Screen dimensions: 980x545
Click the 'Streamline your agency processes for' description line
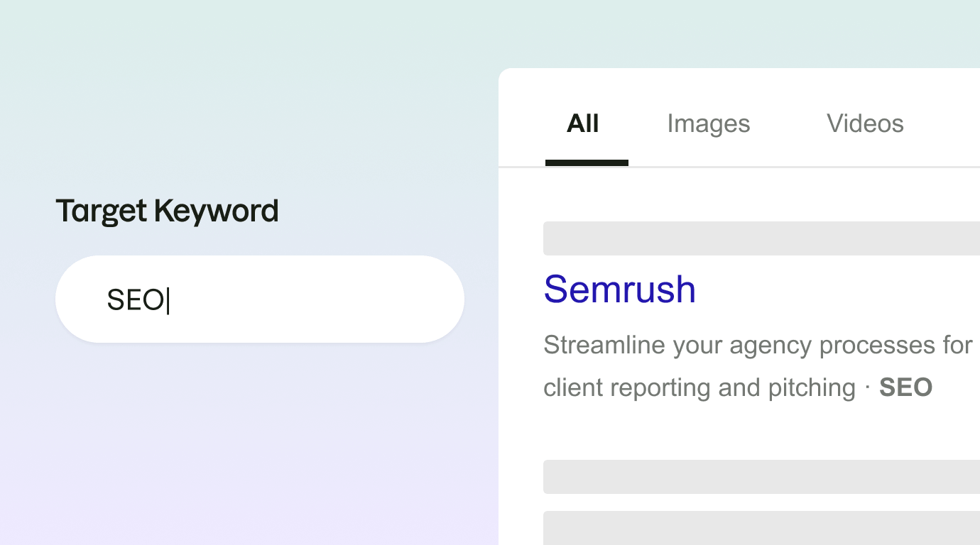click(758, 346)
